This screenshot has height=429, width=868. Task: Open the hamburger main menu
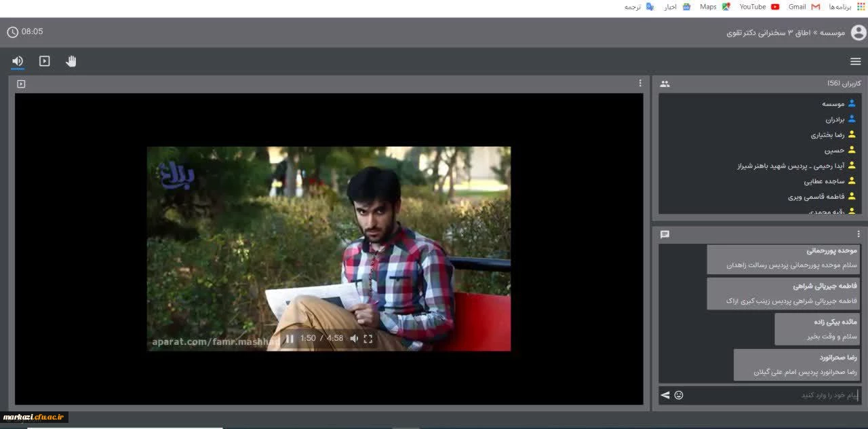[x=855, y=62]
